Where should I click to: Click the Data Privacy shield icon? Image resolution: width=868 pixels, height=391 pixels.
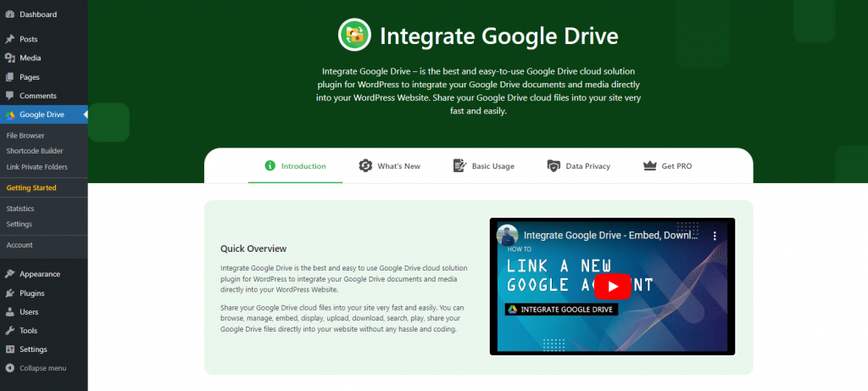(x=554, y=165)
